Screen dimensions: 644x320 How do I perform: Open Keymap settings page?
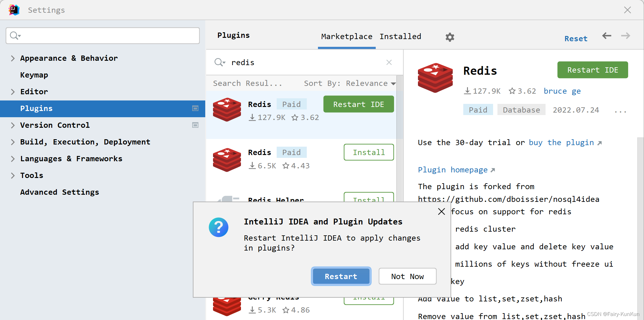click(x=34, y=75)
